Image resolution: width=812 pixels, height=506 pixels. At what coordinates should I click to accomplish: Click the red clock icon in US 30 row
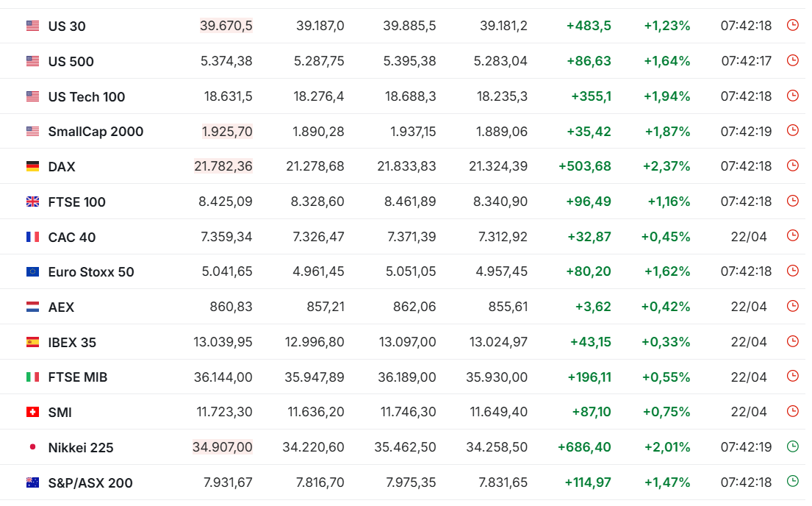pos(792,25)
